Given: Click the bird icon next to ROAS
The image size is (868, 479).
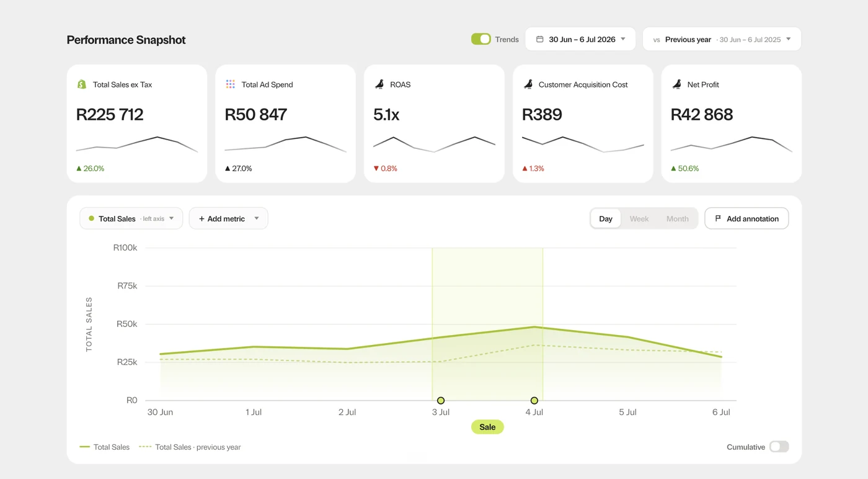Looking at the screenshot, I should pos(379,84).
